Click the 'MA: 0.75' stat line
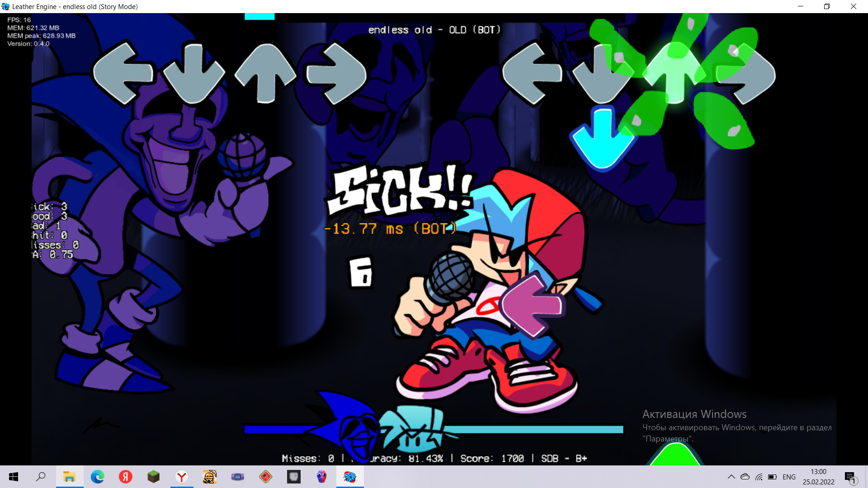 (x=52, y=254)
